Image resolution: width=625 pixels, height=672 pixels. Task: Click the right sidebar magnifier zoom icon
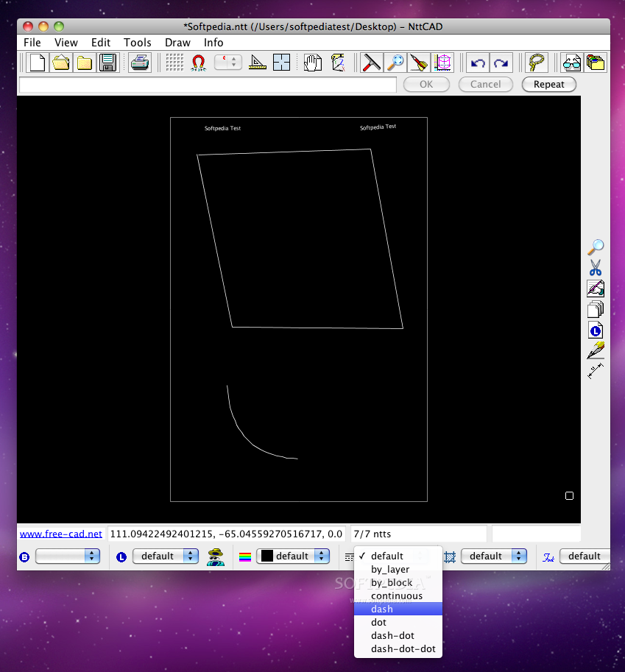pos(596,247)
